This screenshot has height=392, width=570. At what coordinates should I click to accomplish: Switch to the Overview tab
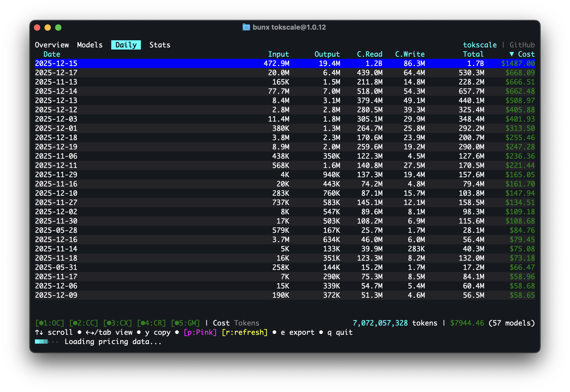(x=52, y=45)
